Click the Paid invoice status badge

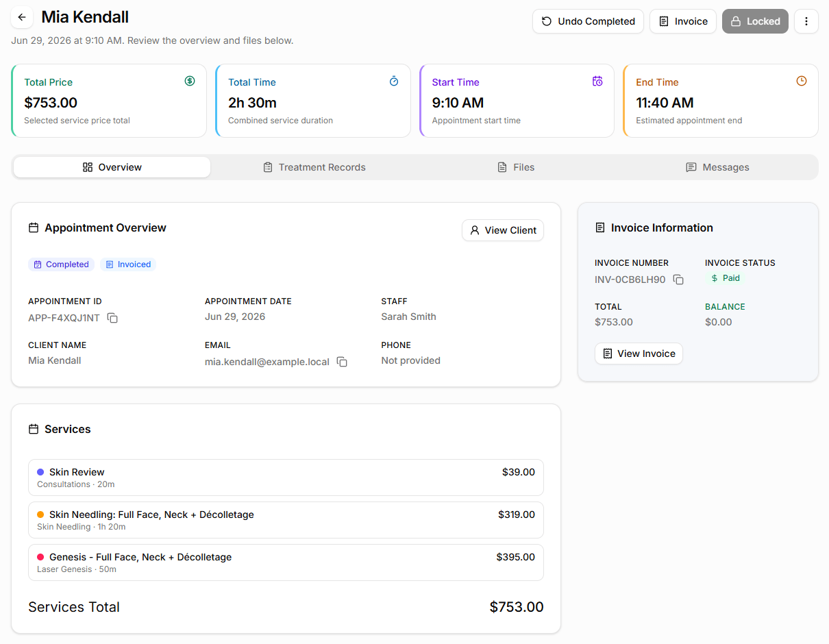tap(725, 278)
